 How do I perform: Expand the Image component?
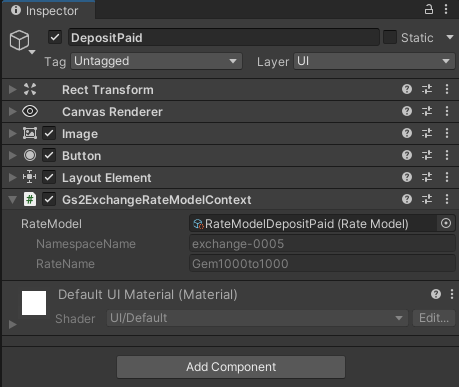(13, 133)
